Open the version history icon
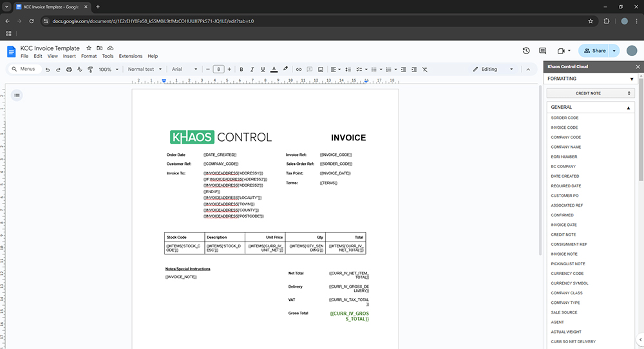 [x=526, y=50]
